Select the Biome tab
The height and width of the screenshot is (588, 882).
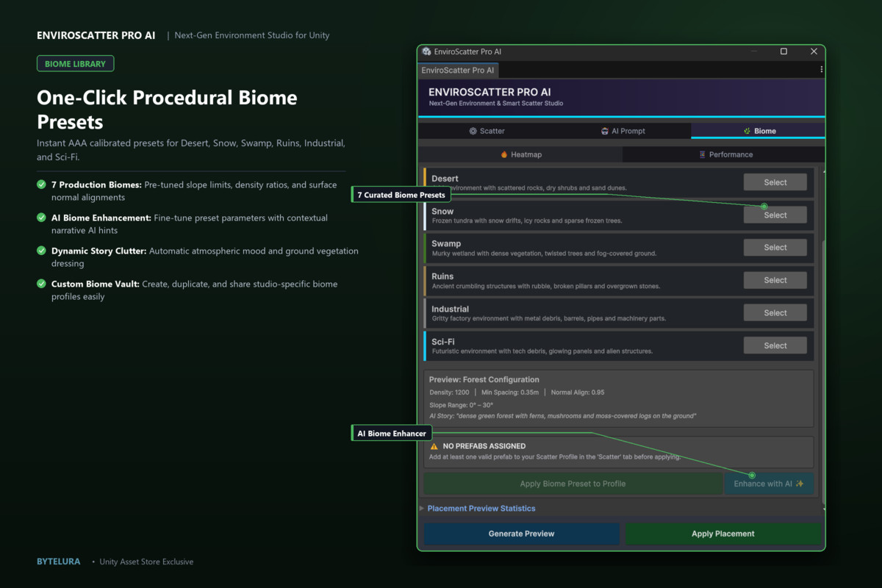tap(759, 131)
